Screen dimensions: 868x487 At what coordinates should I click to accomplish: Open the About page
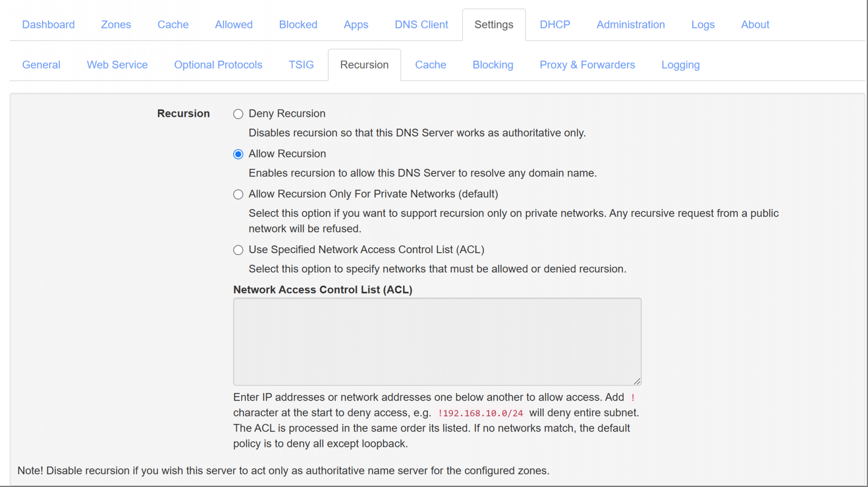(x=755, y=24)
